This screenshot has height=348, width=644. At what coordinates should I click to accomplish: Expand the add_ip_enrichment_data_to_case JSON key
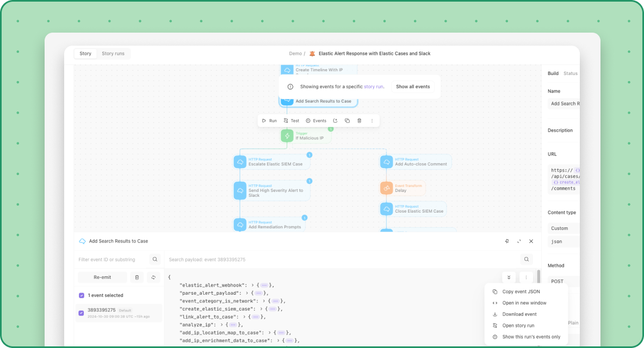[x=278, y=340]
